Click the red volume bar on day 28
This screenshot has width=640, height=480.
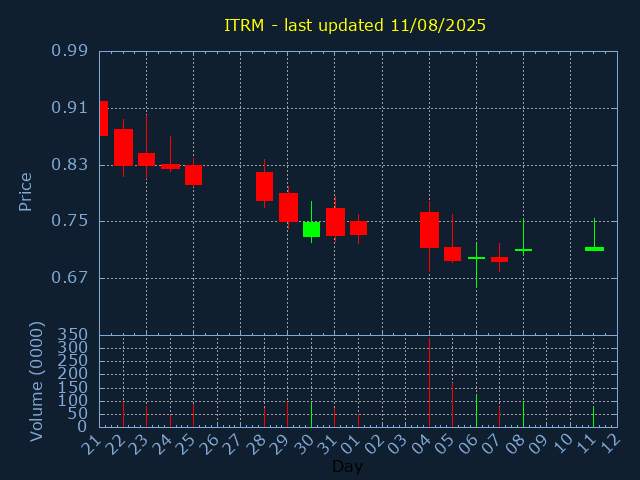point(264,417)
